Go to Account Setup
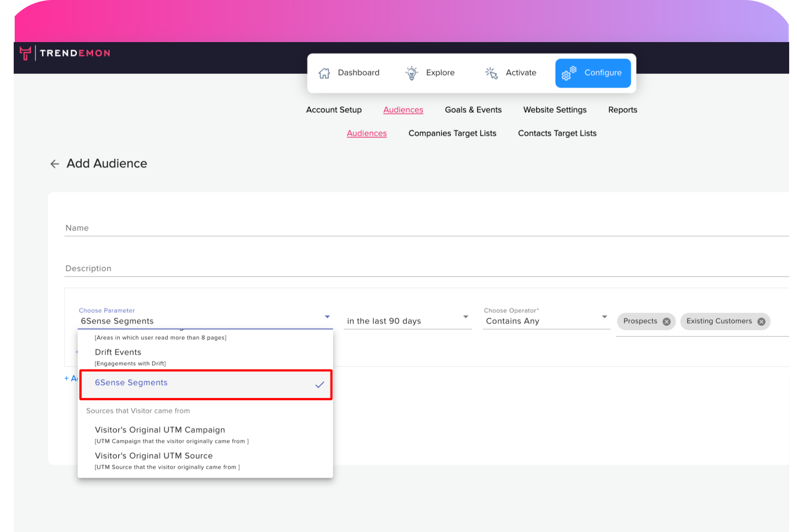 coord(334,110)
